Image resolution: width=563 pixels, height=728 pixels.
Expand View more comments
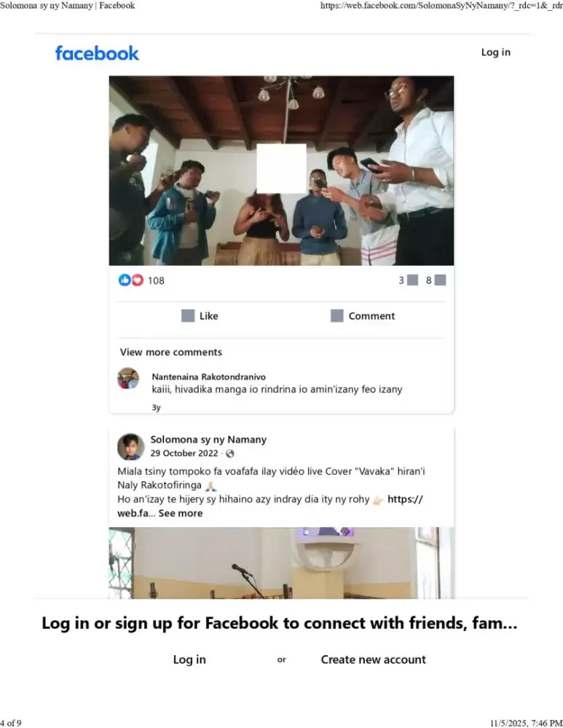tap(171, 352)
